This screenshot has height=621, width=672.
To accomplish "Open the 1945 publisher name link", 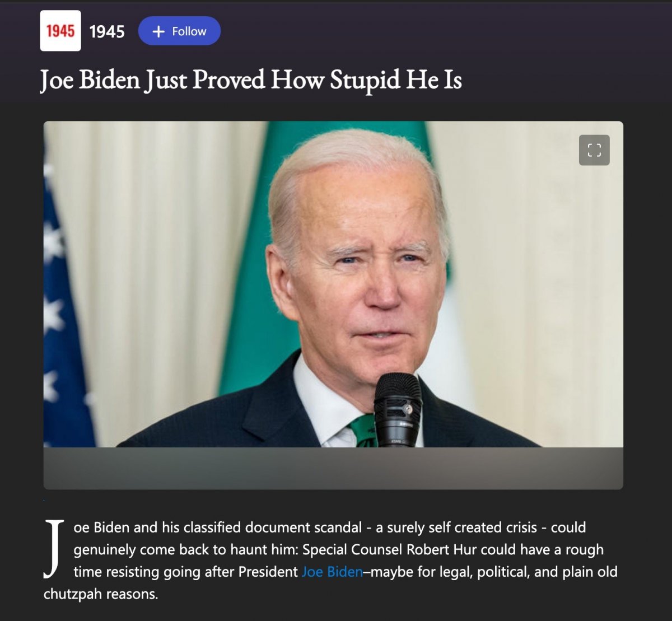I will (107, 31).
